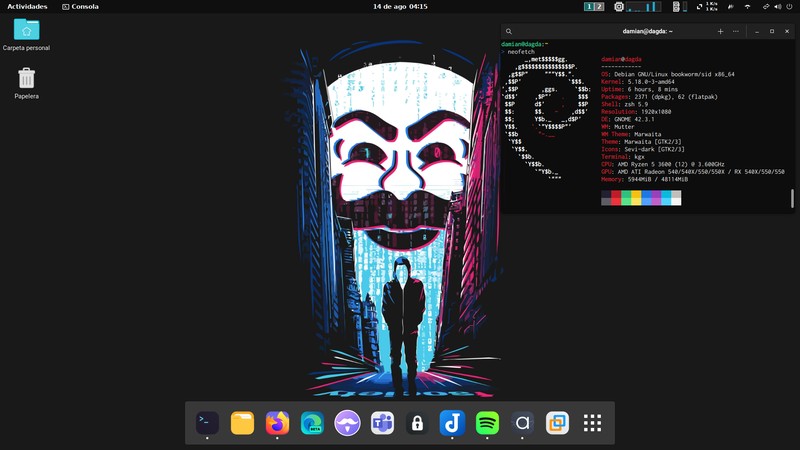The width and height of the screenshot is (800, 450).
Task: Click the Consola window scrollbar
Action: [792, 198]
